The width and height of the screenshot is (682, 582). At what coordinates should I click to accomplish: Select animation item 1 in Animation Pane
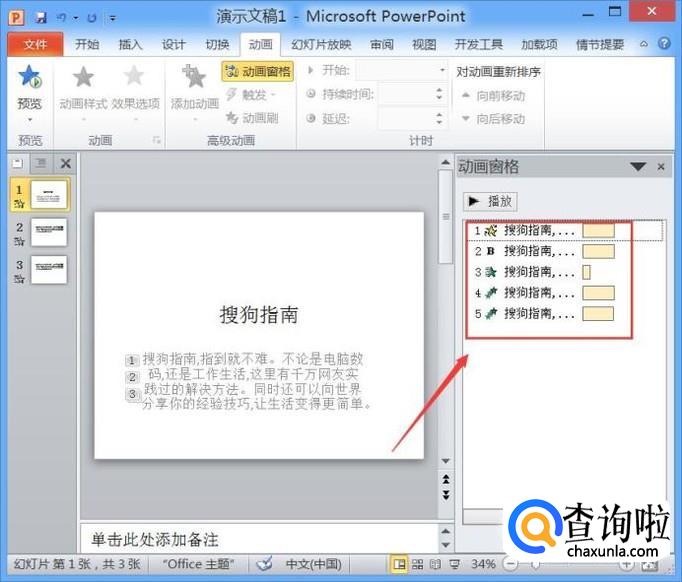(x=565, y=231)
